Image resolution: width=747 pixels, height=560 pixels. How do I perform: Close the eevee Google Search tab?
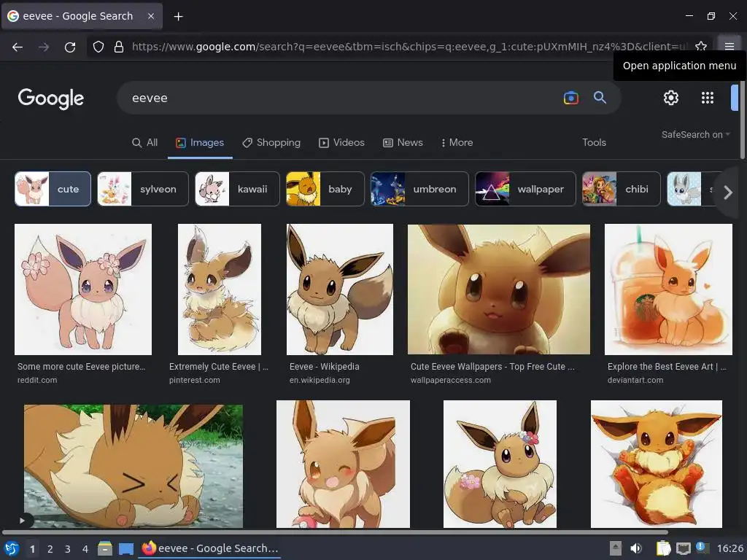150,16
